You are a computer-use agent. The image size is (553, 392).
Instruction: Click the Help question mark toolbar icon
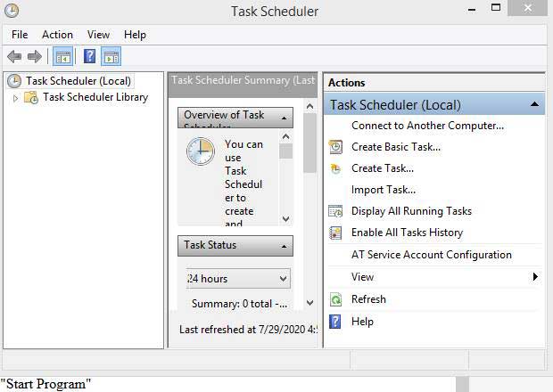point(89,56)
